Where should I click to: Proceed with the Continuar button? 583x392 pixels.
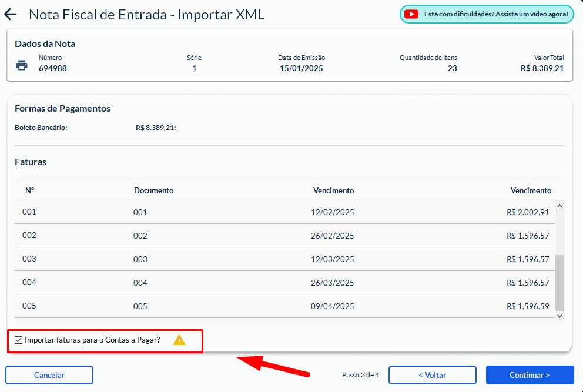(x=530, y=375)
